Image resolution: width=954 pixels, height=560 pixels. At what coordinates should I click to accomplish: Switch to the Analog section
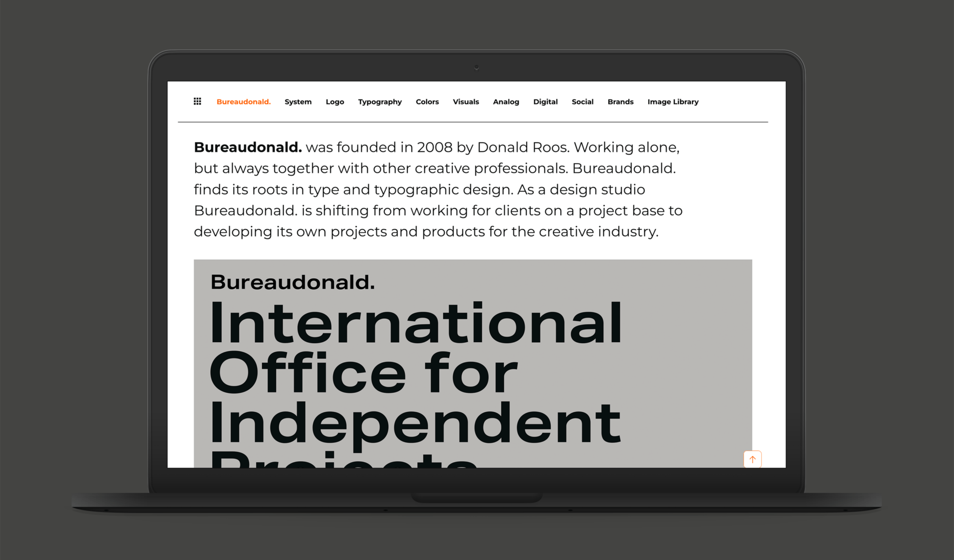tap(506, 102)
